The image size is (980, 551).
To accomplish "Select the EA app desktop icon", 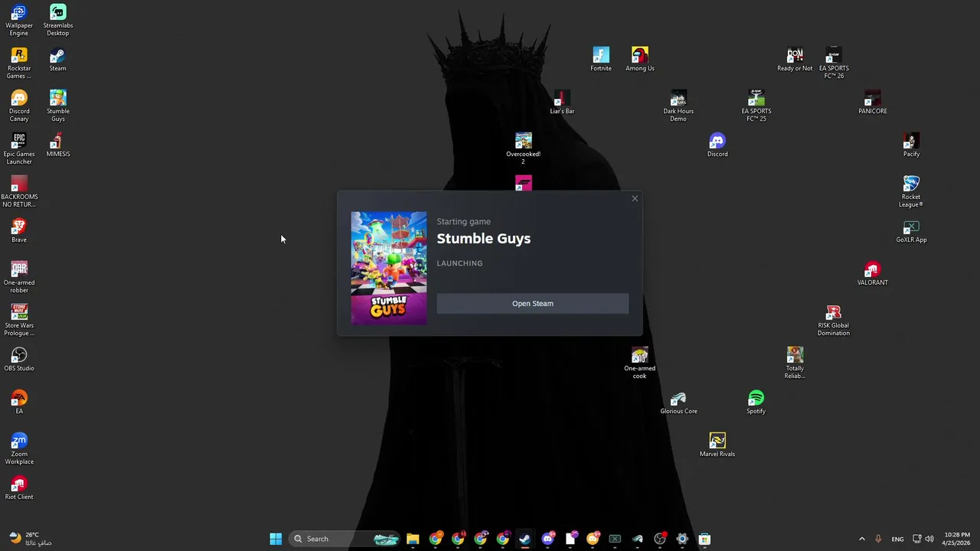I will tap(19, 403).
